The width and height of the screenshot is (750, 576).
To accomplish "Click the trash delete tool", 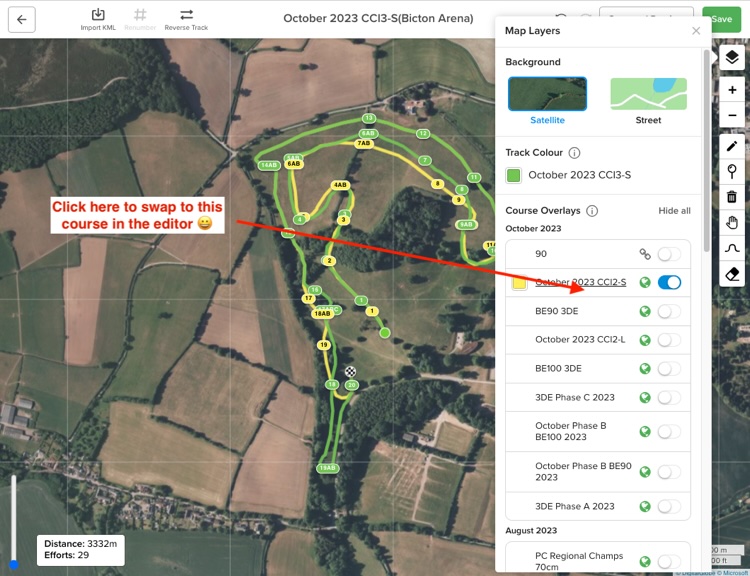I will [x=732, y=197].
